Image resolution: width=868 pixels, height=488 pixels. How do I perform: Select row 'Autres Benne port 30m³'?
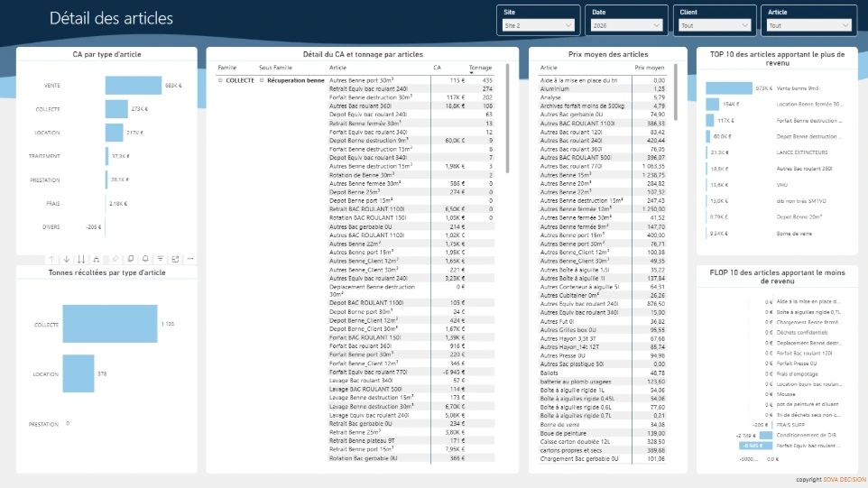click(x=411, y=80)
